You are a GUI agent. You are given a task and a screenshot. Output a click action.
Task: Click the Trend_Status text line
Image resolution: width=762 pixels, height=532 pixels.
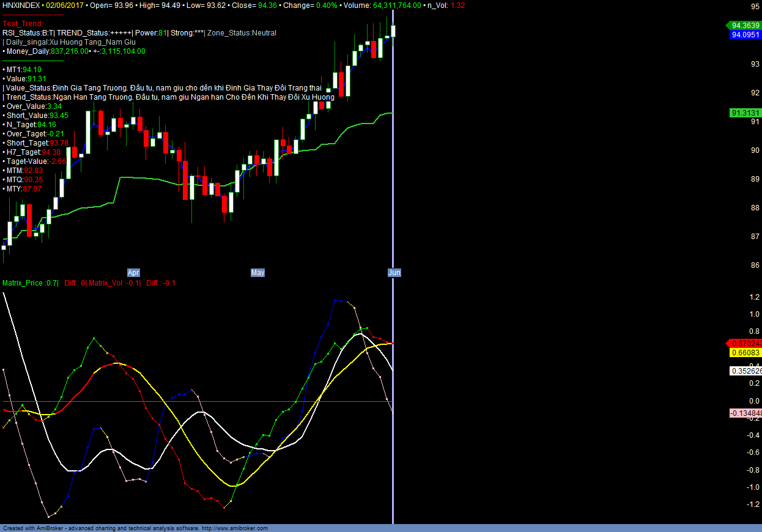coord(168,97)
